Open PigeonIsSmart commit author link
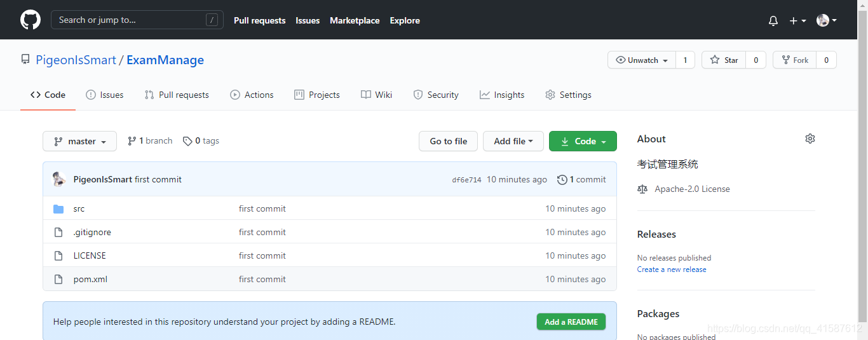 click(x=103, y=180)
